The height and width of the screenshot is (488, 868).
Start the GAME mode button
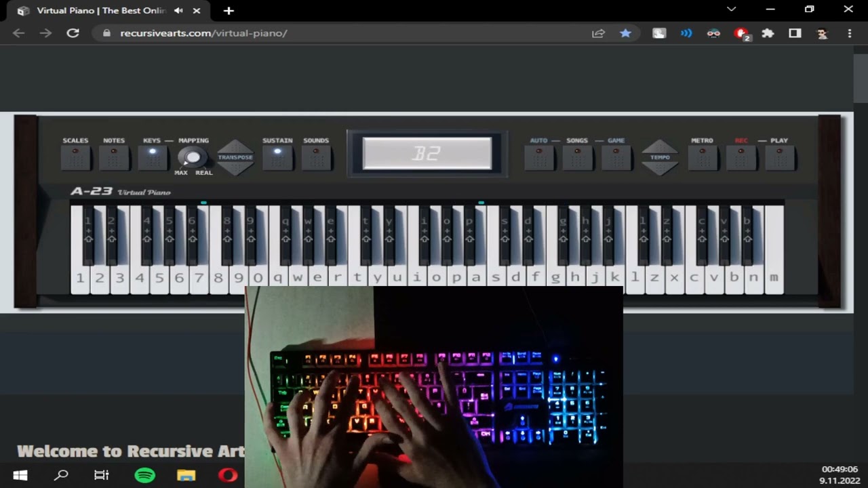616,157
